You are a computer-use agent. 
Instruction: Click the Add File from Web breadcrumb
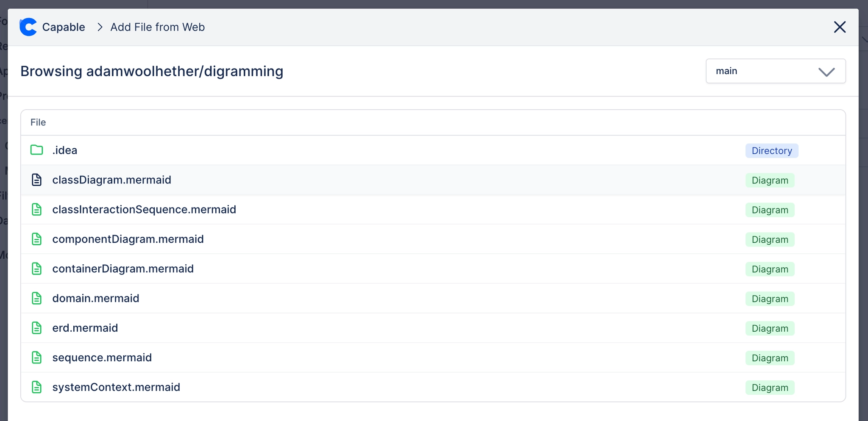pyautogui.click(x=158, y=27)
